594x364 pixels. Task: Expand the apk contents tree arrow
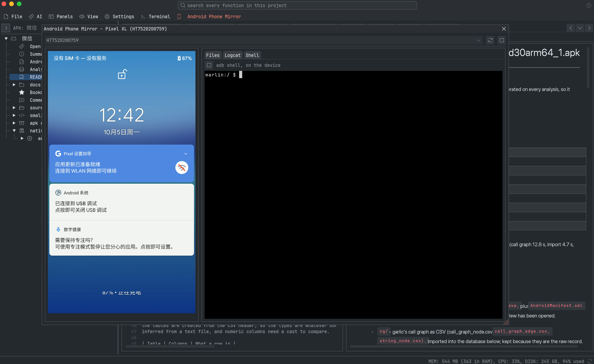coord(14,123)
